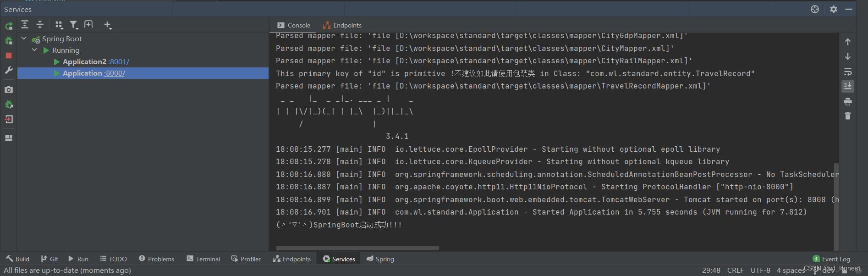
Task: Print console output with printer icon
Action: [x=848, y=101]
